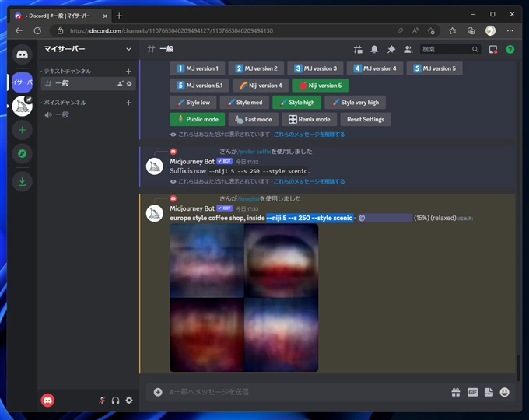Open the #一般 text channel
Image resolution: width=529 pixels, height=420 pixels.
pyautogui.click(x=89, y=83)
